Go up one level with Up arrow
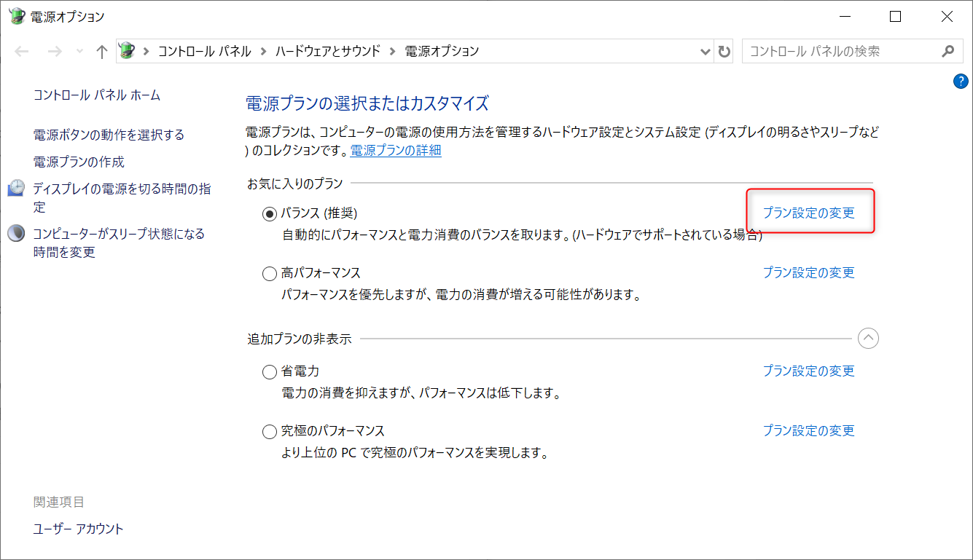This screenshot has height=560, width=973. [102, 52]
